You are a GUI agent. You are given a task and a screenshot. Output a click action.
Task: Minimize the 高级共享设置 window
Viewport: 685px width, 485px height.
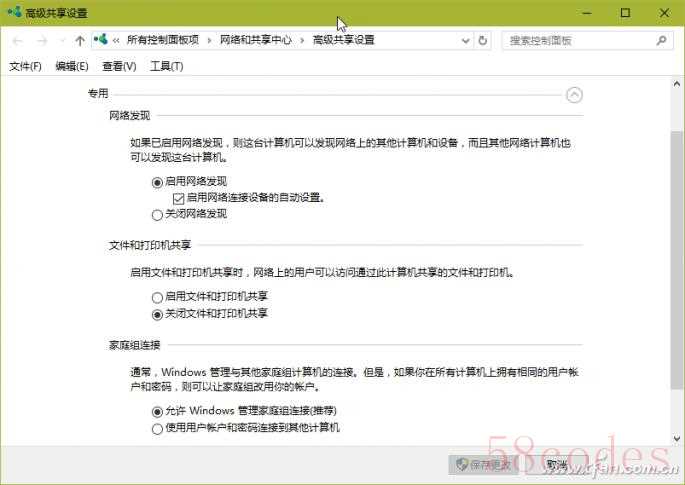(x=587, y=13)
